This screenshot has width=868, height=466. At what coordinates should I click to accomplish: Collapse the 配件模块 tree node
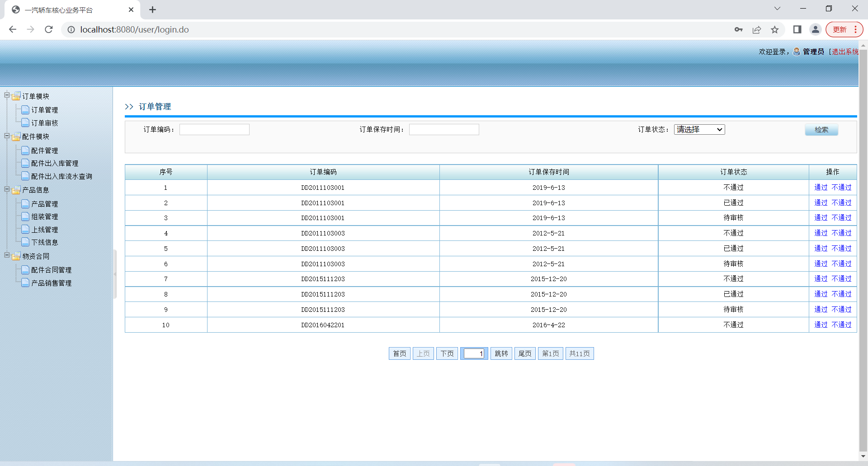[x=7, y=136]
